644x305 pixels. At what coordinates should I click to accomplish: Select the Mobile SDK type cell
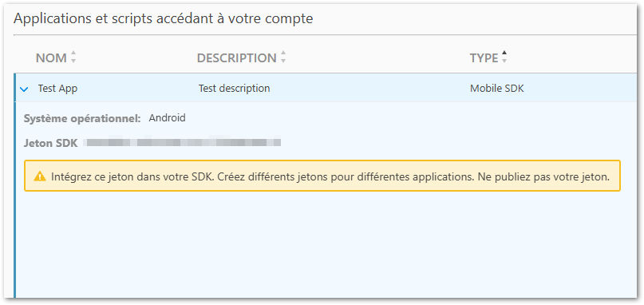click(497, 89)
